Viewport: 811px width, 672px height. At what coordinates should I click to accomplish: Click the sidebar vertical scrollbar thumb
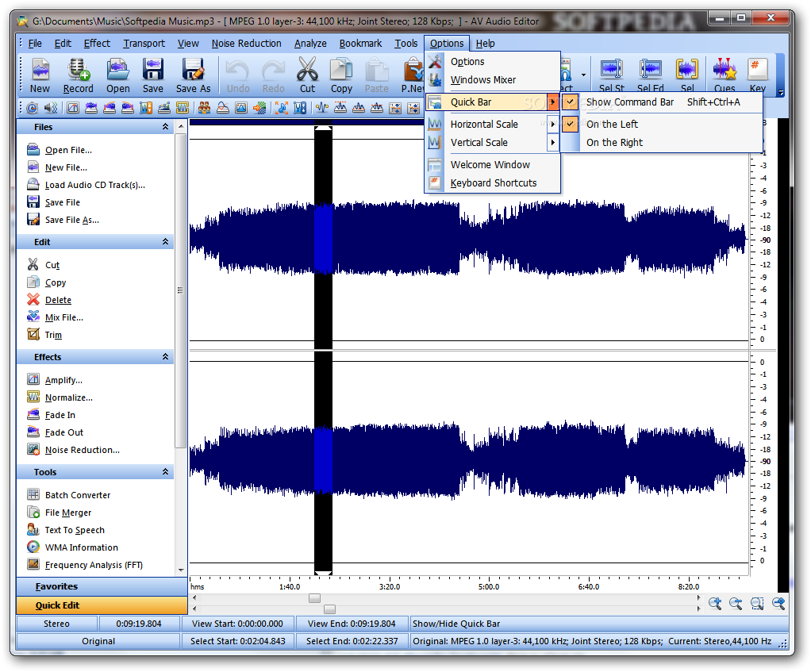180,290
